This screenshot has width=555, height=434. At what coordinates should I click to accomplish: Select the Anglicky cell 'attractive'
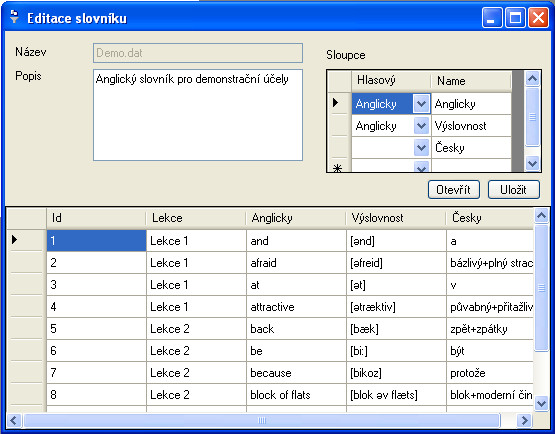click(x=296, y=307)
